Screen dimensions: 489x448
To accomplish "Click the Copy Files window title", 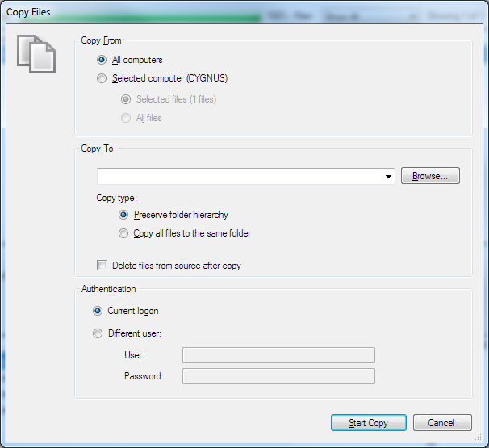I will (28, 12).
